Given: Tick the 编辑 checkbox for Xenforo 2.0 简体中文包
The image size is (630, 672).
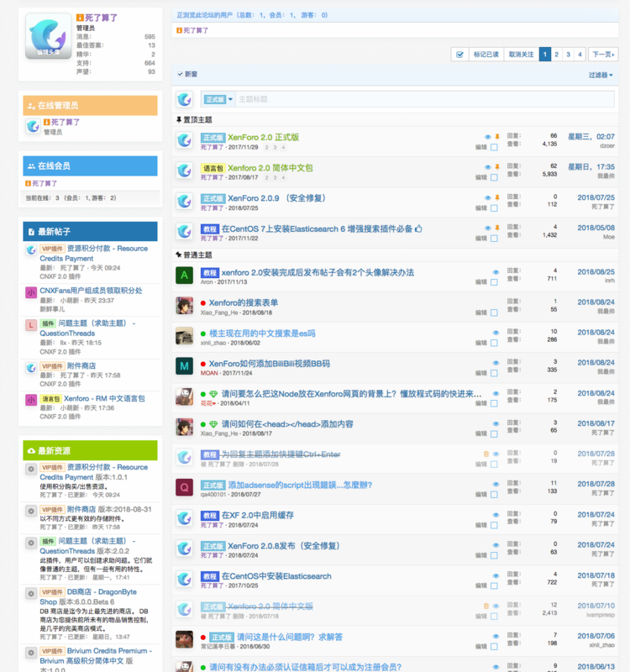Looking at the screenshot, I should (x=494, y=177).
